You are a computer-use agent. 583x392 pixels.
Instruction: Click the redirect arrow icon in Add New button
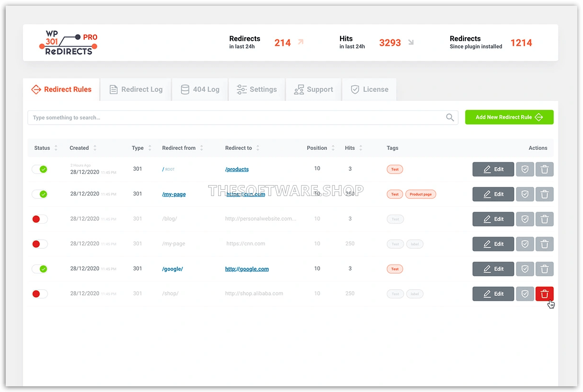pyautogui.click(x=539, y=117)
